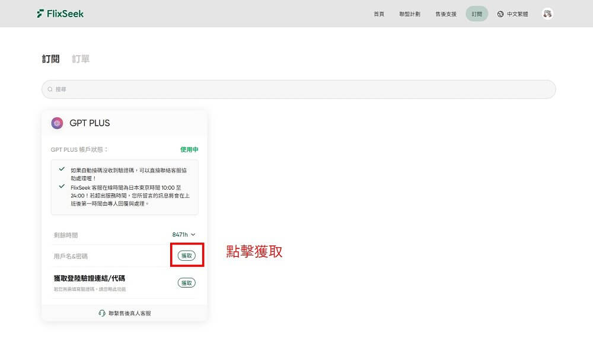593x364 pixels.
Task: Switch to the 訂閱 tab
Action: (x=50, y=59)
